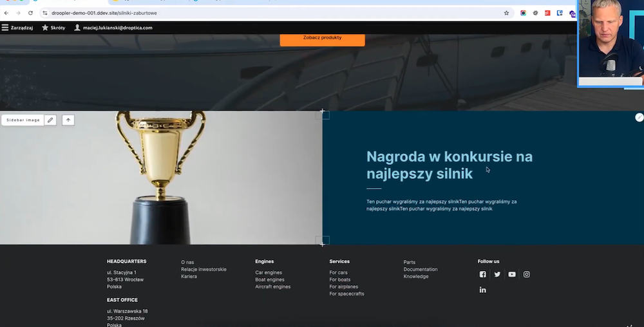Click the Engines footer heading
The height and width of the screenshot is (327, 644).
pos(265,261)
